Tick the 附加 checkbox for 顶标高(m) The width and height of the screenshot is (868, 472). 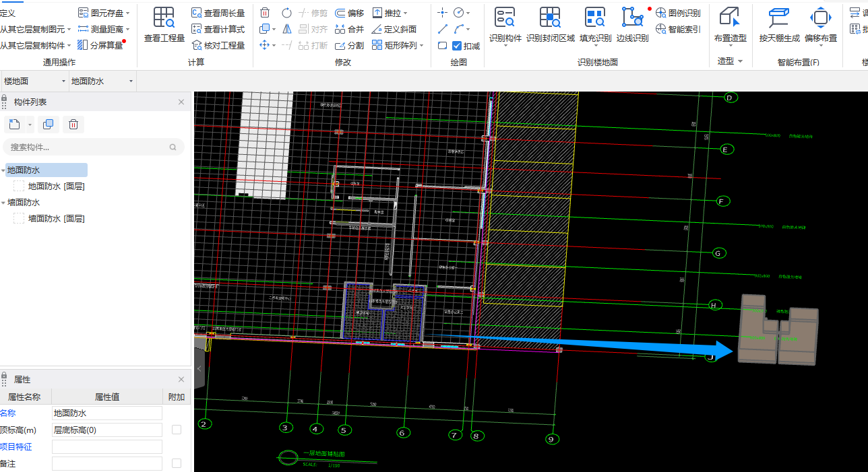[177, 430]
